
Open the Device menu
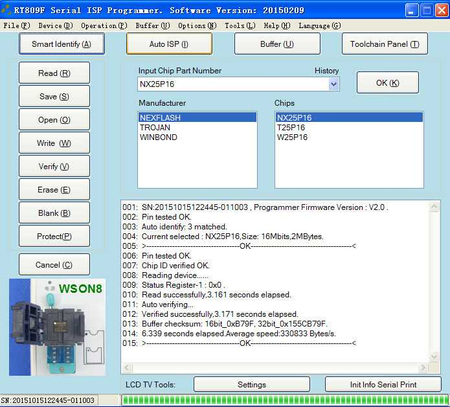click(x=55, y=26)
